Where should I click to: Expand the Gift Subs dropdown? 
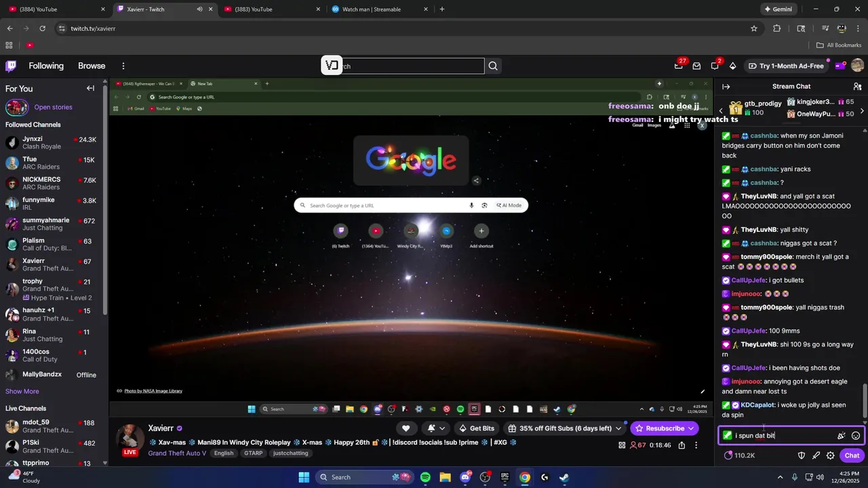(x=618, y=428)
